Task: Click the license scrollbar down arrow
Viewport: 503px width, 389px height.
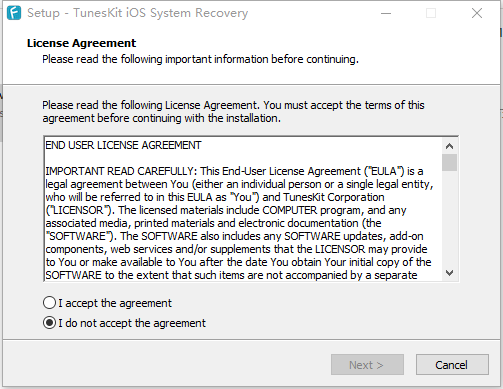Action: (x=449, y=273)
